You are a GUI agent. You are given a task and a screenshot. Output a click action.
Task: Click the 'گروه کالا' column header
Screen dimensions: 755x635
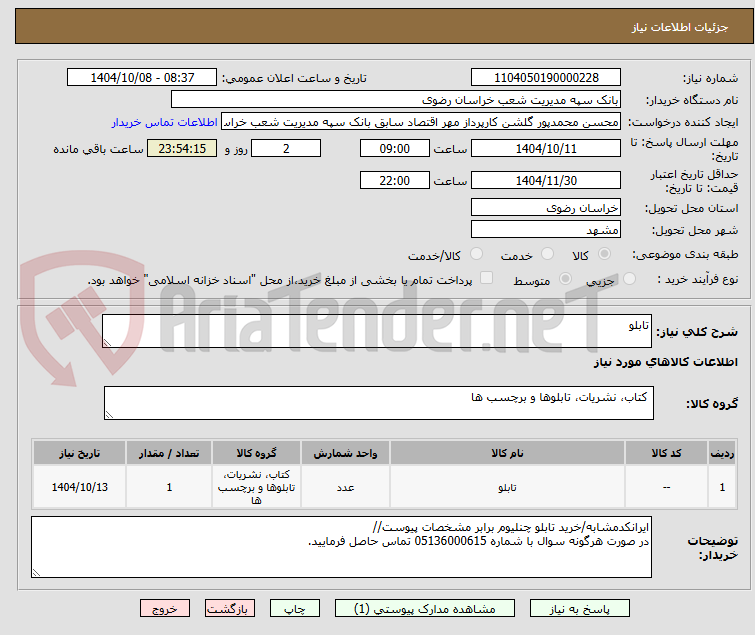[256, 453]
